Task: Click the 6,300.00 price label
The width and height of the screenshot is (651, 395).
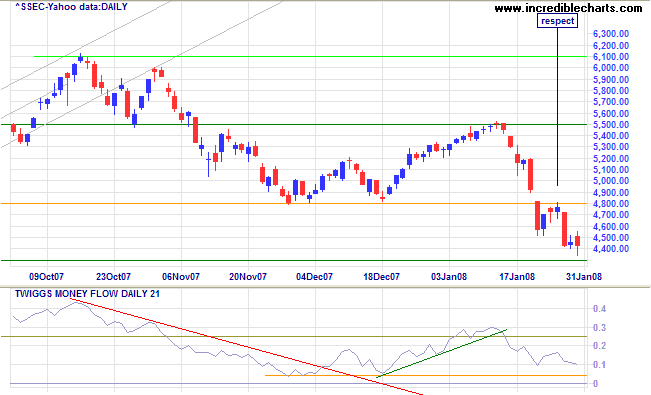Action: click(611, 34)
